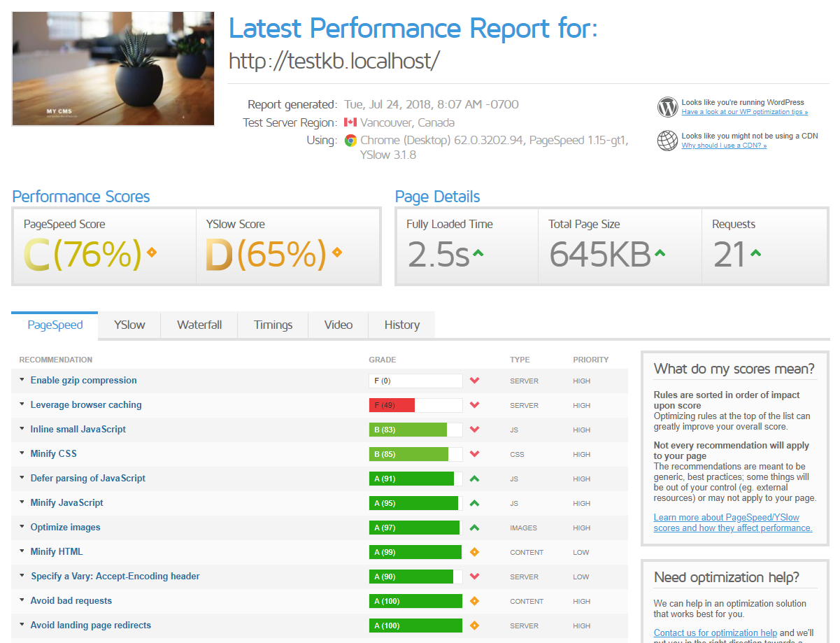Viewport: 840px width, 643px height.
Task: Click the green arrow beside 645KB
Action: (x=660, y=253)
